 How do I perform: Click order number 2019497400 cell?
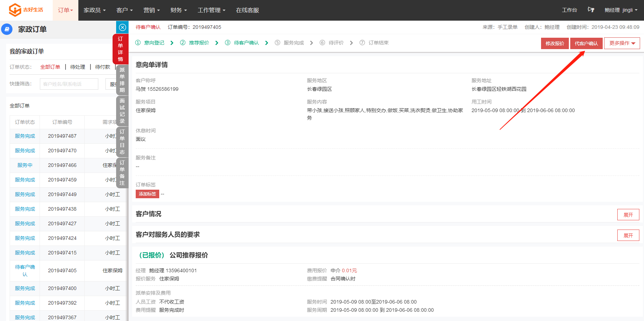[62, 288]
